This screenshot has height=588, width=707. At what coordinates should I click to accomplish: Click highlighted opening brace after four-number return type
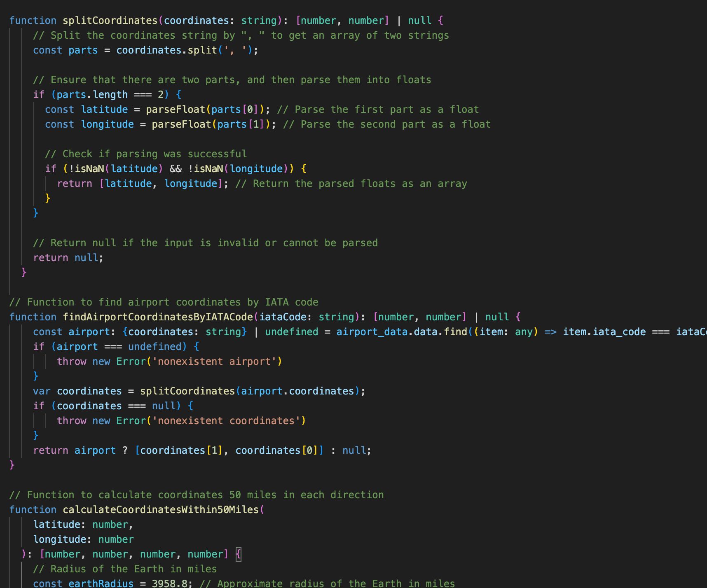[x=238, y=554]
